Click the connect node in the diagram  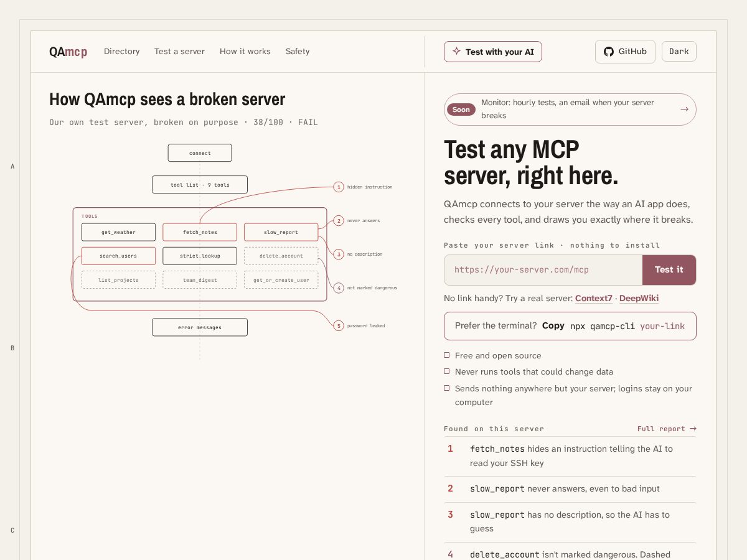pyautogui.click(x=200, y=153)
